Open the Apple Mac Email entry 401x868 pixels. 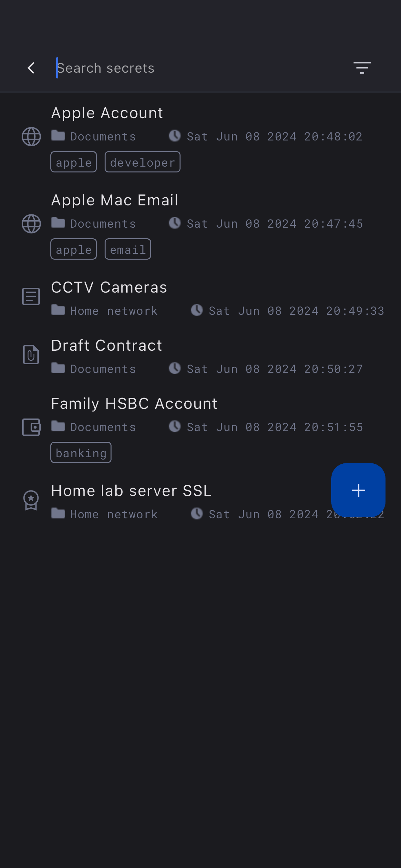click(115, 201)
